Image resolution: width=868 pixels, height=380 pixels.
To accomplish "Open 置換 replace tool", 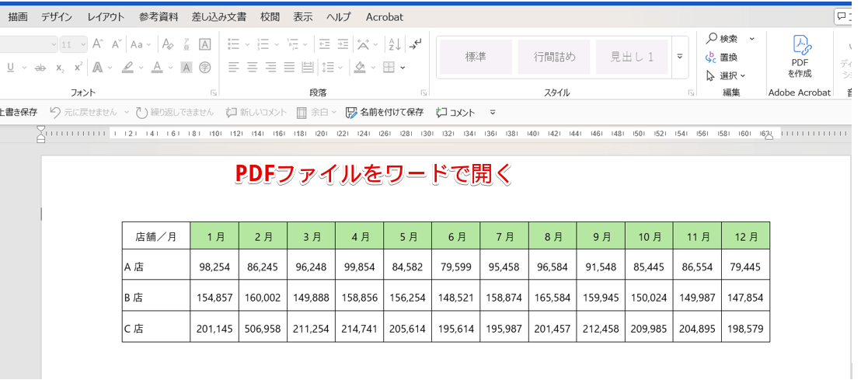I will (x=721, y=57).
